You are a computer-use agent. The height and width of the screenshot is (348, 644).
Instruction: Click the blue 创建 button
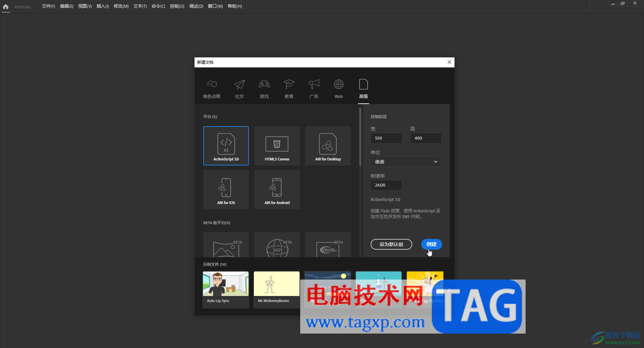[x=431, y=244]
